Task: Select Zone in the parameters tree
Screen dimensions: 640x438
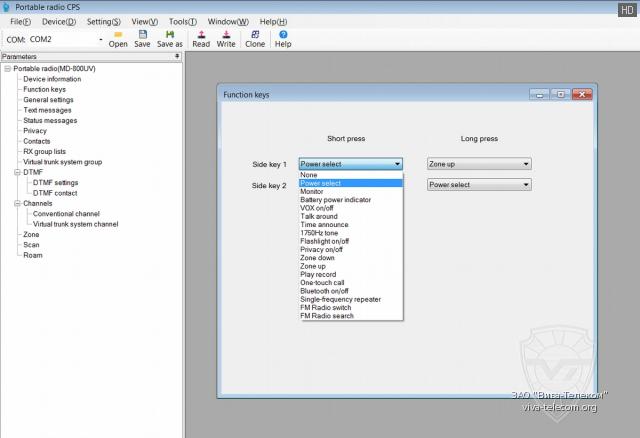Action: coord(31,235)
